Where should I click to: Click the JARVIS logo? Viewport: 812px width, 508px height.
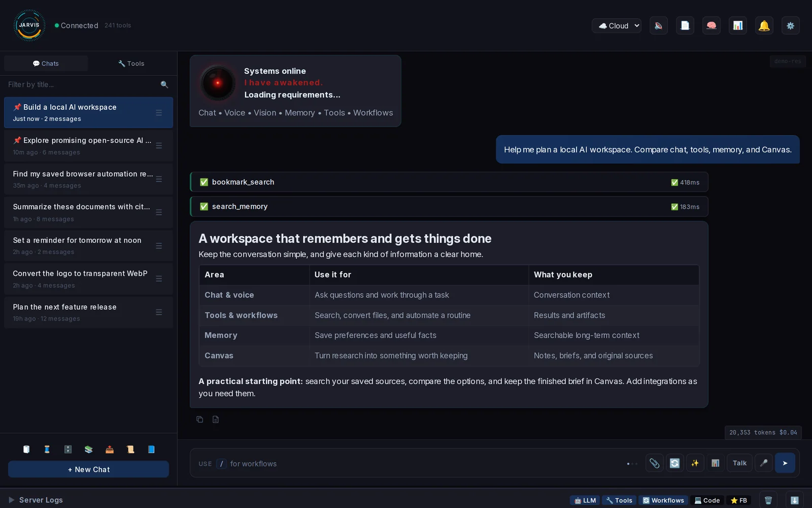[29, 25]
